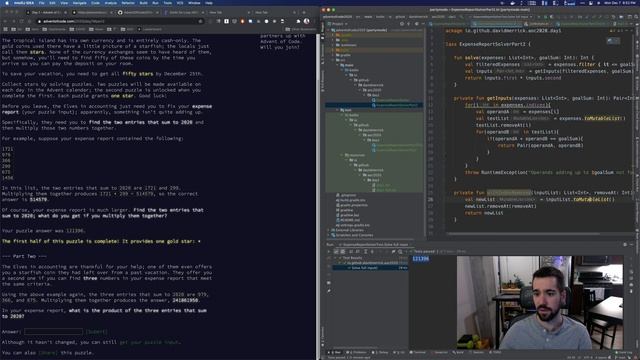640x360 pixels.
Task: Select gradle.properties in project tree
Action: coord(353,205)
